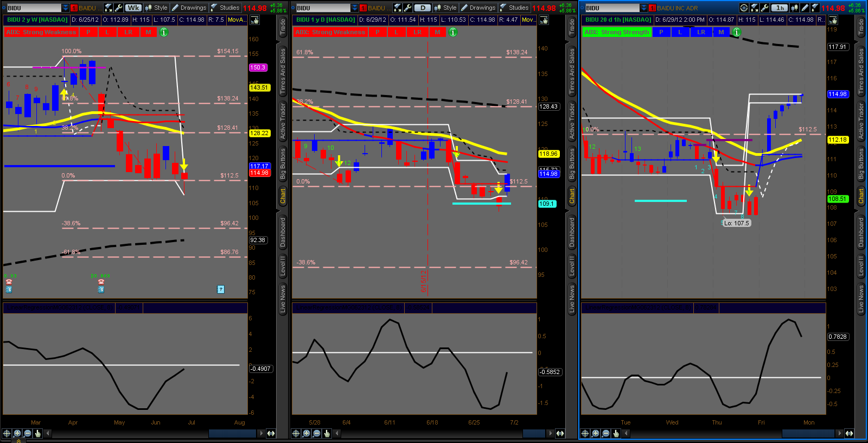Open Dashboard tab beside 1h chart
868x443 pixels.
(x=861, y=232)
